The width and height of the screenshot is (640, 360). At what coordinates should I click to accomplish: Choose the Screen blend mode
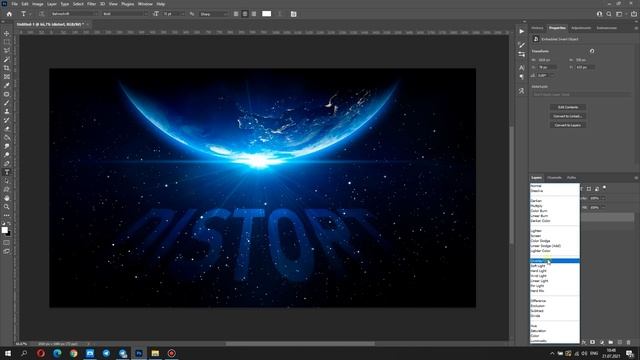(554, 236)
